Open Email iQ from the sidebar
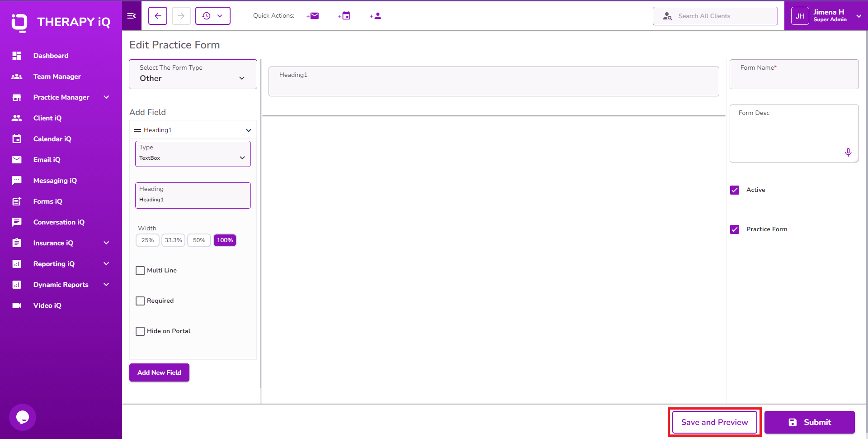 click(x=47, y=160)
